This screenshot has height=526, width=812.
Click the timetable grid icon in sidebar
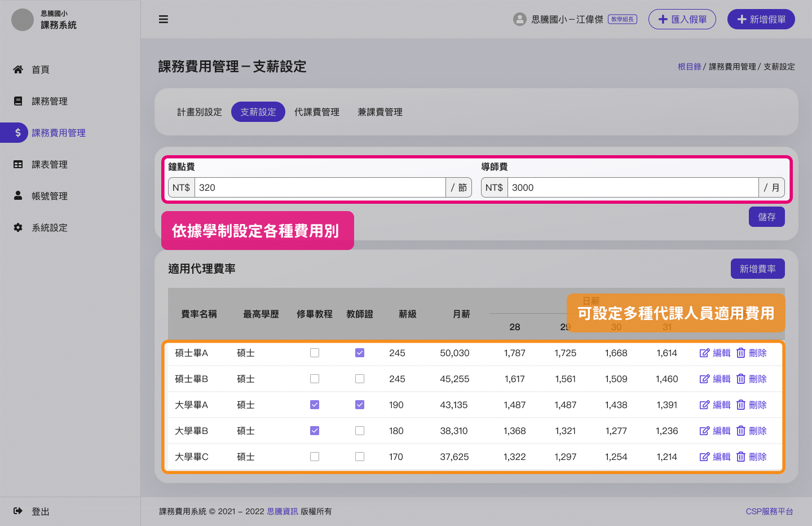click(x=18, y=164)
